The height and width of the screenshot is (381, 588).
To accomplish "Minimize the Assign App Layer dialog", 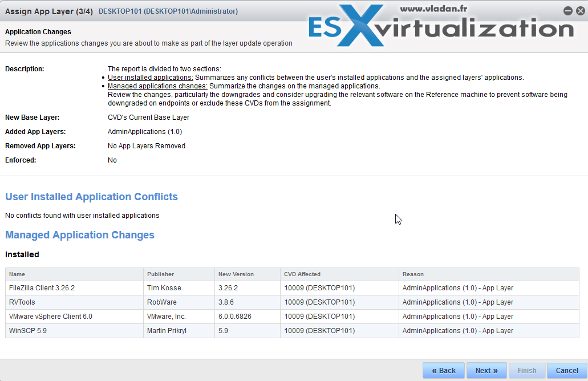I will [x=567, y=11].
